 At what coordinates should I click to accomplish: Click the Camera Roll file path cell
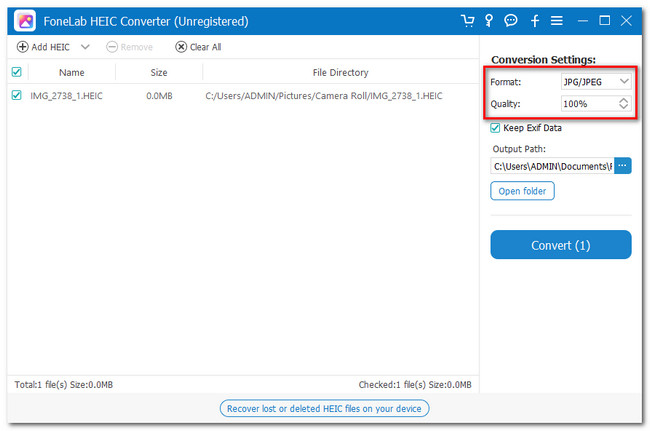point(324,96)
